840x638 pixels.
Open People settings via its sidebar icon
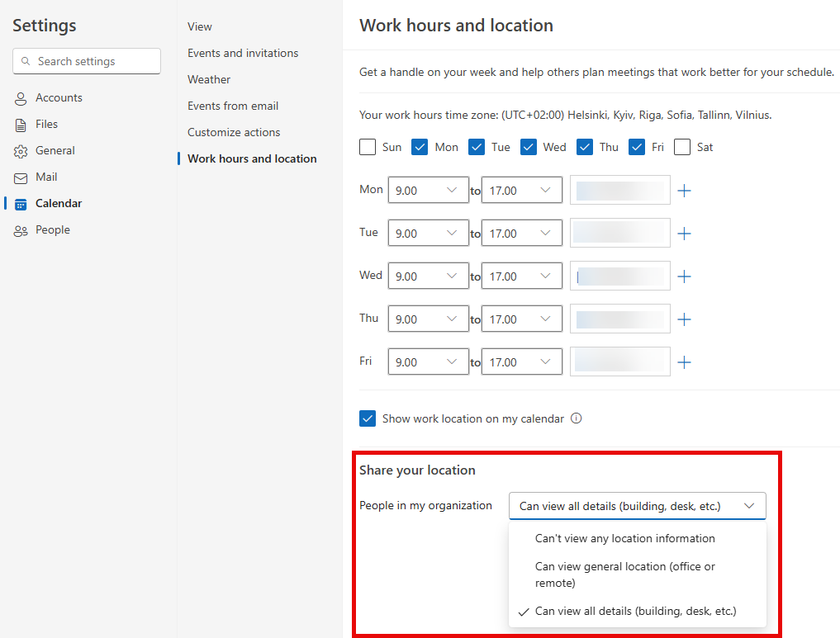point(19,229)
